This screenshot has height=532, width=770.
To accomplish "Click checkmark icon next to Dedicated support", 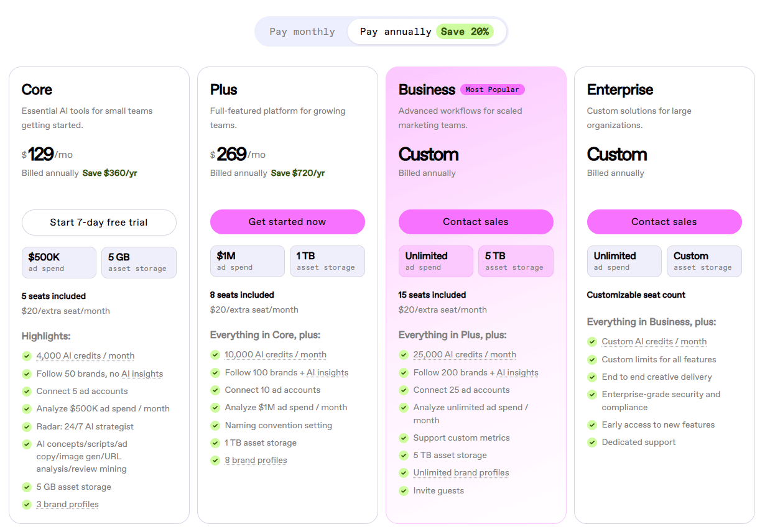I will click(x=592, y=443).
